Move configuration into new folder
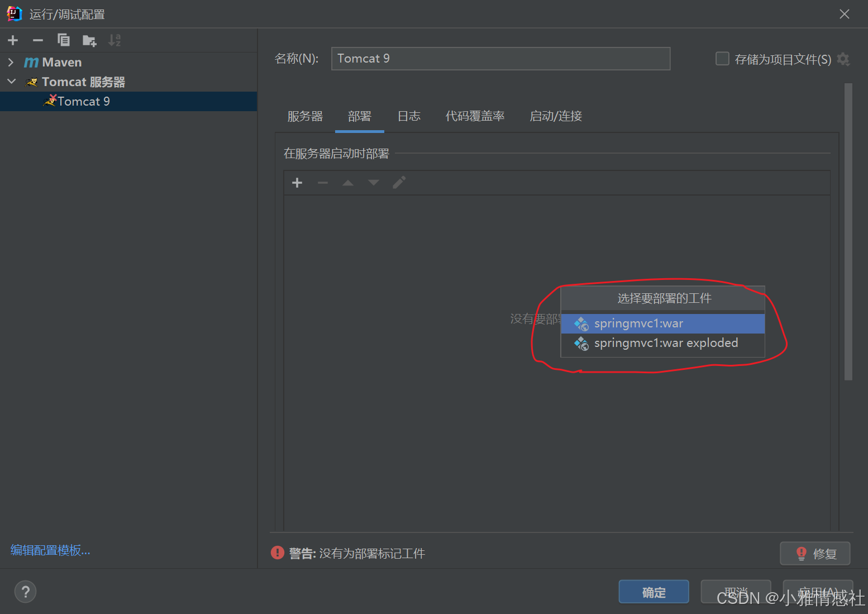Screen dimensions: 868x614 (x=89, y=40)
